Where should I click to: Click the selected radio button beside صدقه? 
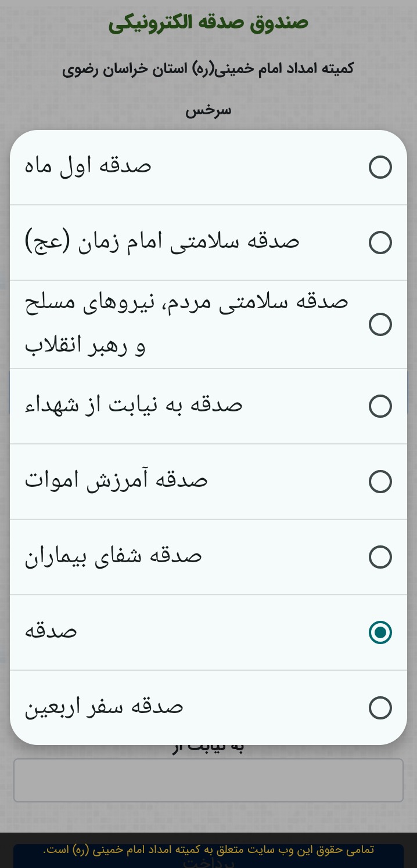pos(380,632)
